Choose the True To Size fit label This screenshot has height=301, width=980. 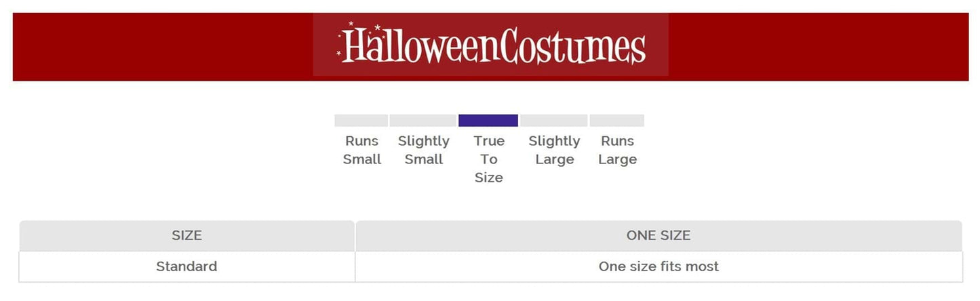point(489,159)
